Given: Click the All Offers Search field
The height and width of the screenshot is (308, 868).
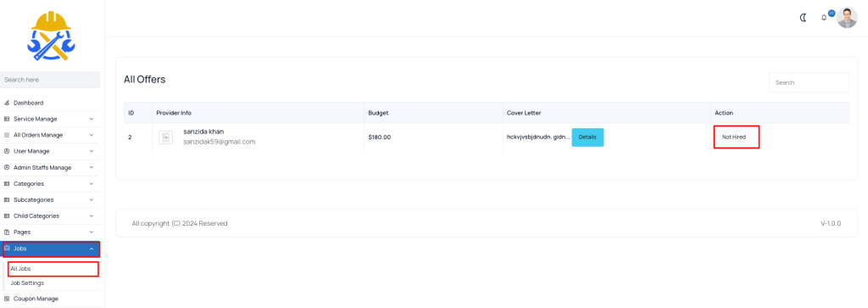Looking at the screenshot, I should (x=808, y=82).
